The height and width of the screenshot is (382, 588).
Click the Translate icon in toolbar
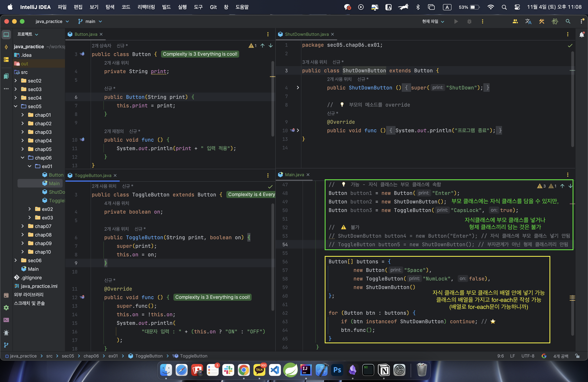click(x=528, y=22)
